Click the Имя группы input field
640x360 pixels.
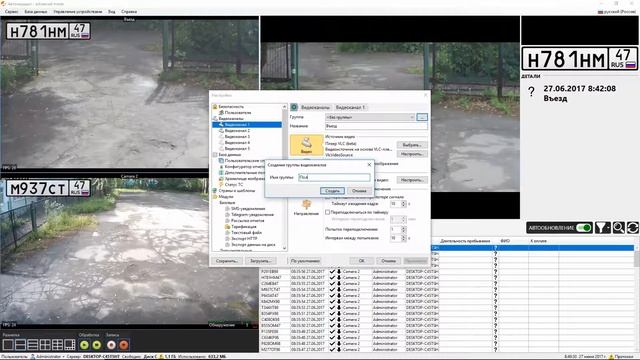334,177
